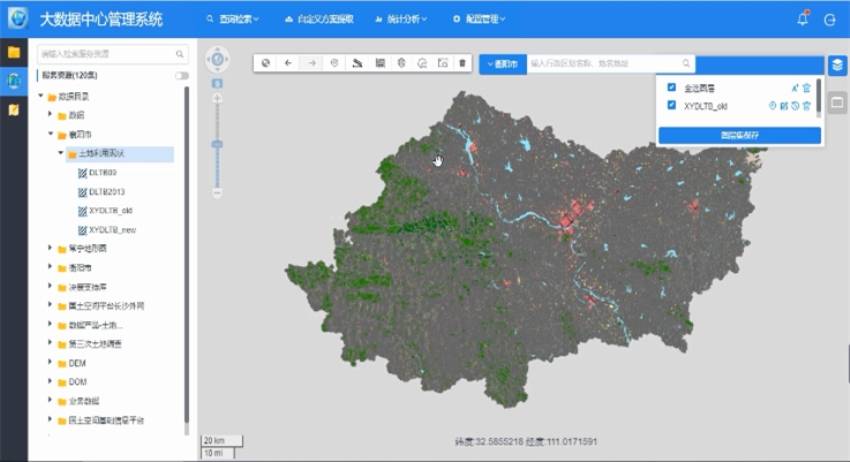Toggle the switch beside resource count
850x462 pixels.
click(181, 75)
